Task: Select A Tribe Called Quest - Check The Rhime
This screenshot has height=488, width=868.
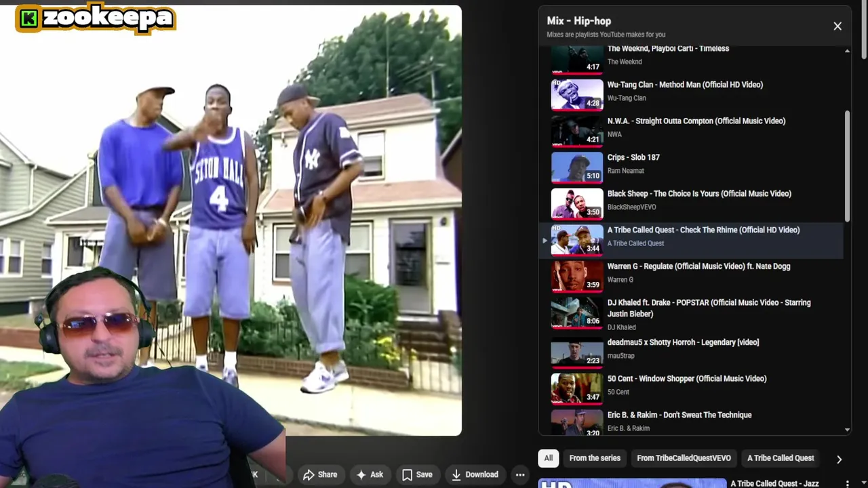Action: click(691, 240)
